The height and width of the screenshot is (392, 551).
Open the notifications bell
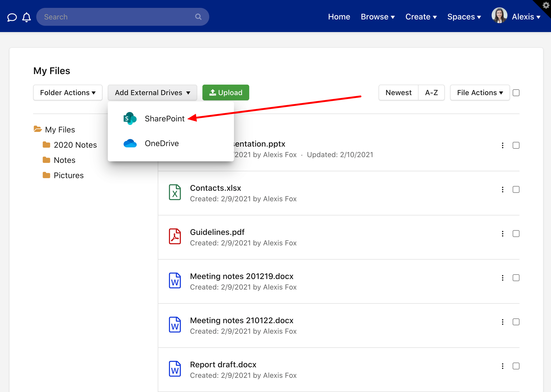click(27, 17)
